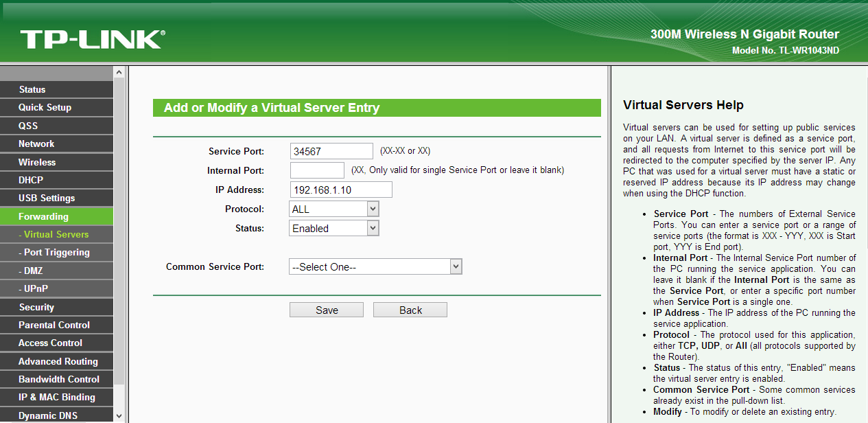Expand the Common Service Port dropdown

[x=376, y=266]
